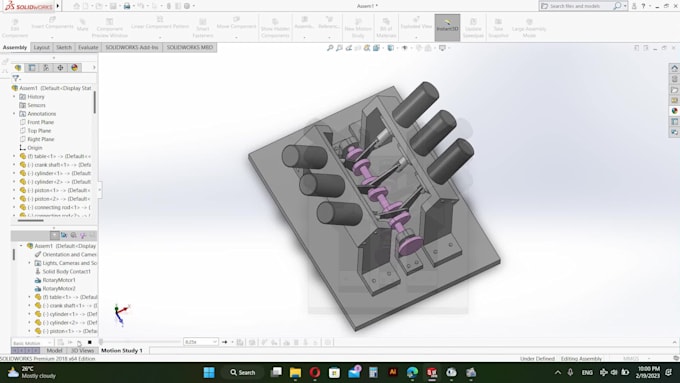Open the SOLIDWORKS Add-Ins tab
680x383 pixels.
click(x=132, y=47)
